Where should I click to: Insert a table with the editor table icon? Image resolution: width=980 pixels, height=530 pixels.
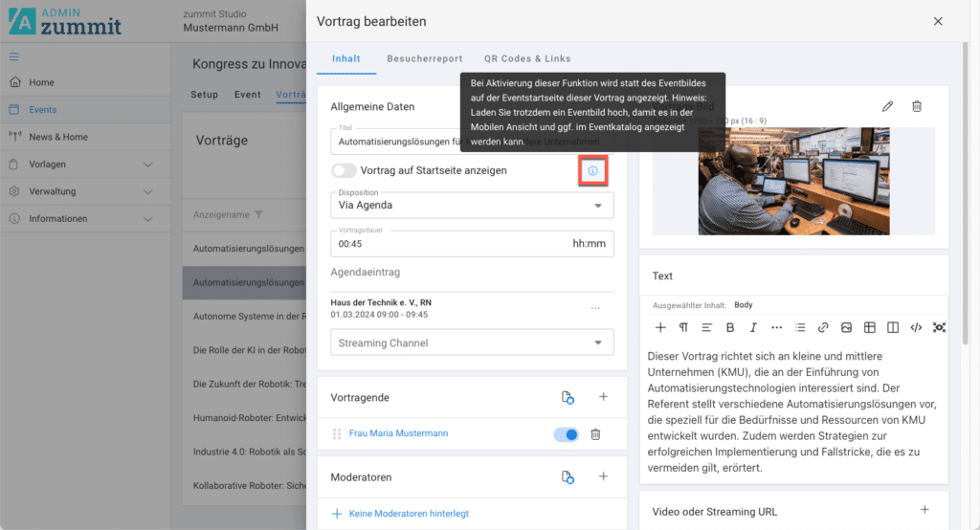[870, 327]
